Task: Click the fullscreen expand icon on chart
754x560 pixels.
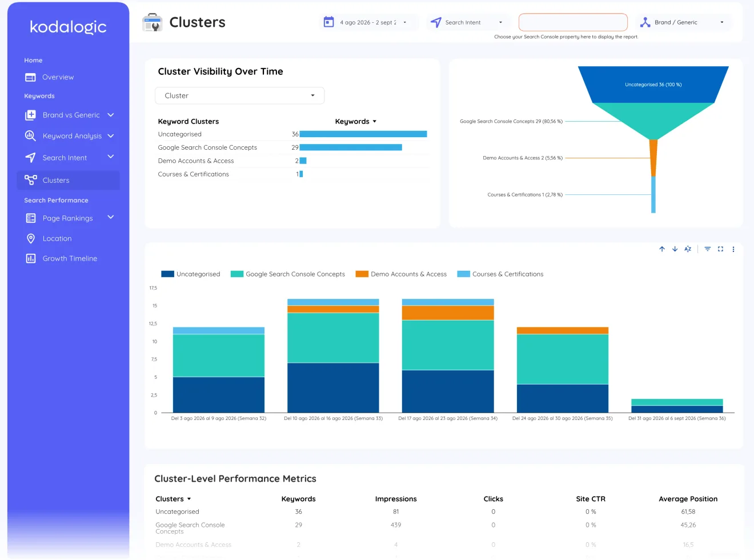Action: pyautogui.click(x=720, y=249)
